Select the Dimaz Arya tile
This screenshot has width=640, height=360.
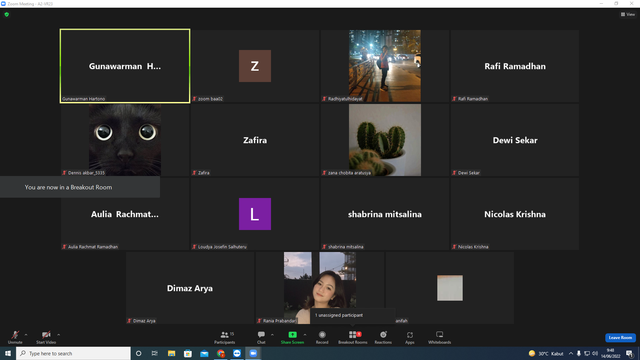click(190, 288)
